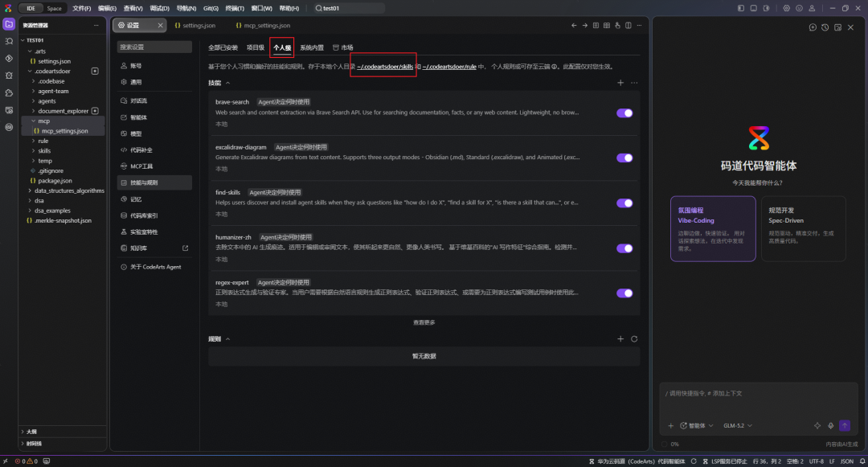Open the 文件(F) menu
Viewport: 868px width, 467px height.
(x=81, y=8)
